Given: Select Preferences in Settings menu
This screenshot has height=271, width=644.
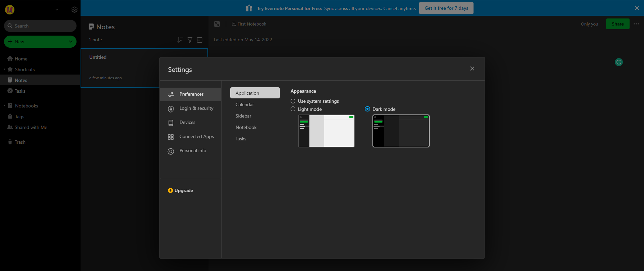Looking at the screenshot, I should [x=191, y=94].
